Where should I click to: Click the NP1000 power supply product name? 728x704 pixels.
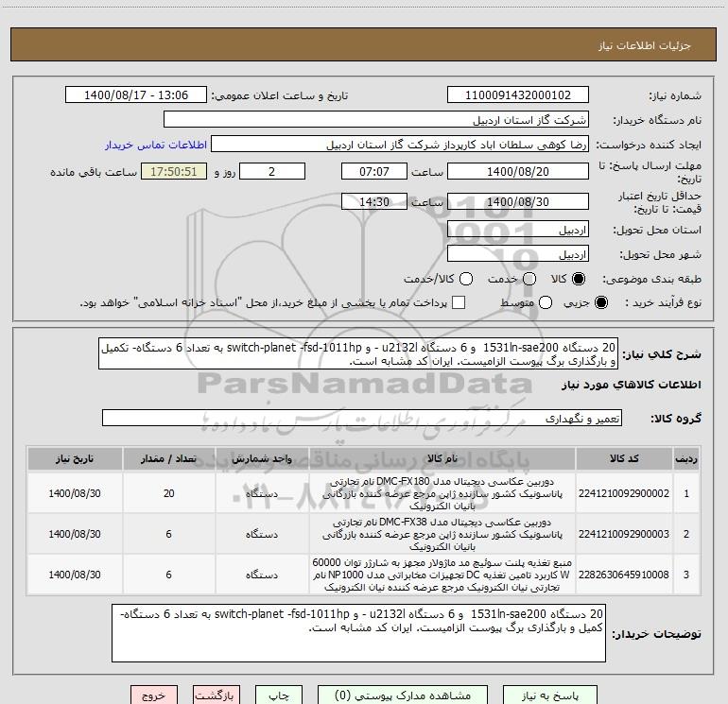click(442, 575)
